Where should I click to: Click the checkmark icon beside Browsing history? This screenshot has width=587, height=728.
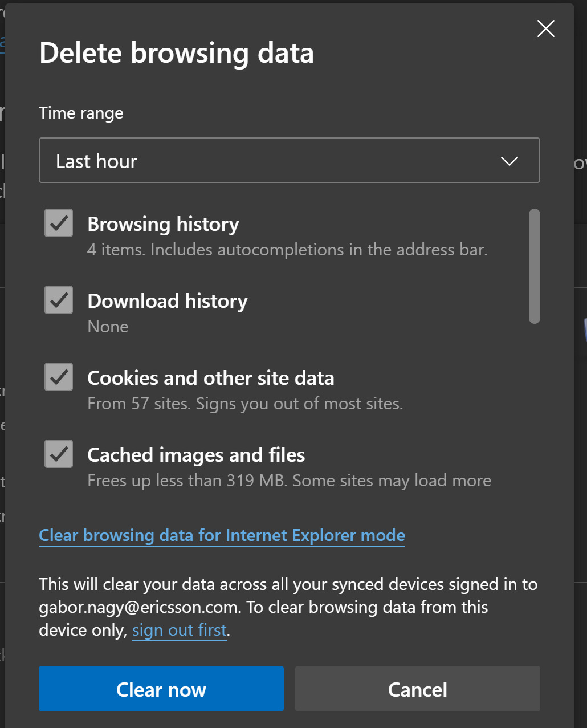click(59, 223)
